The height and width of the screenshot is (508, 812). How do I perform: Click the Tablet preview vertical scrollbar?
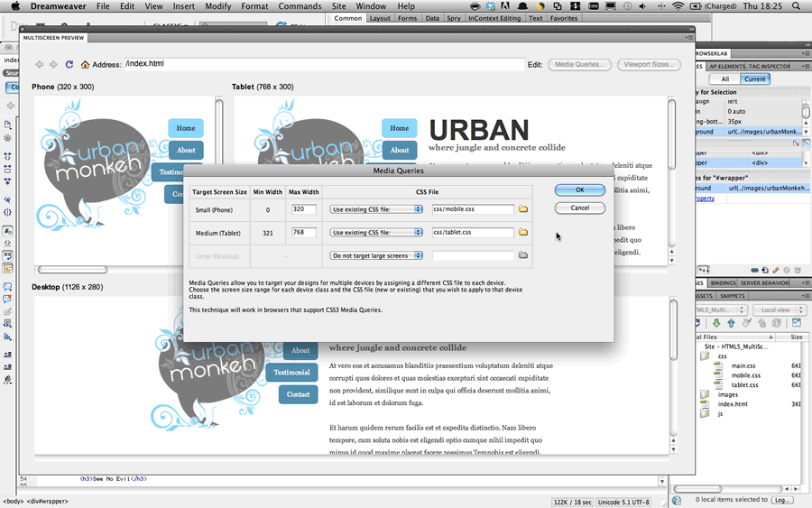click(x=671, y=134)
